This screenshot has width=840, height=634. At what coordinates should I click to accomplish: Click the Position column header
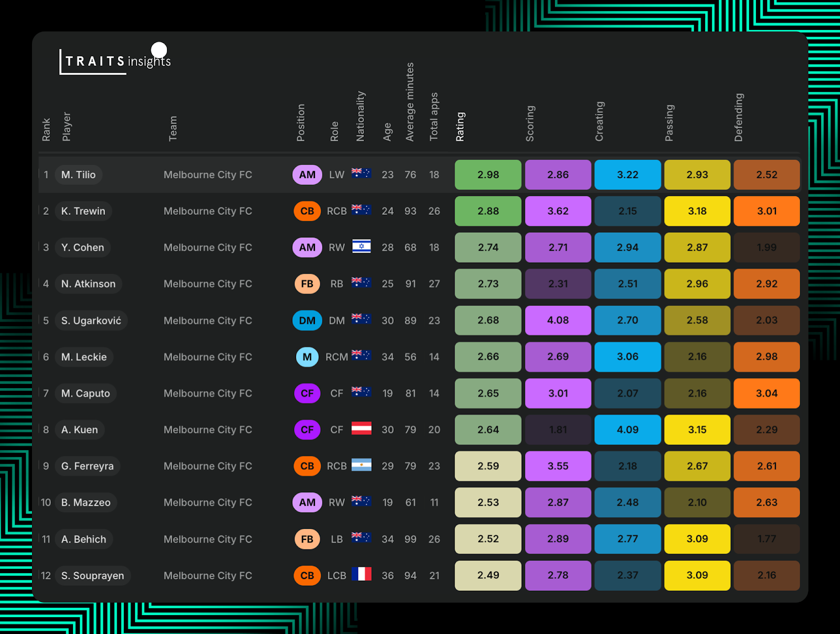click(x=301, y=122)
